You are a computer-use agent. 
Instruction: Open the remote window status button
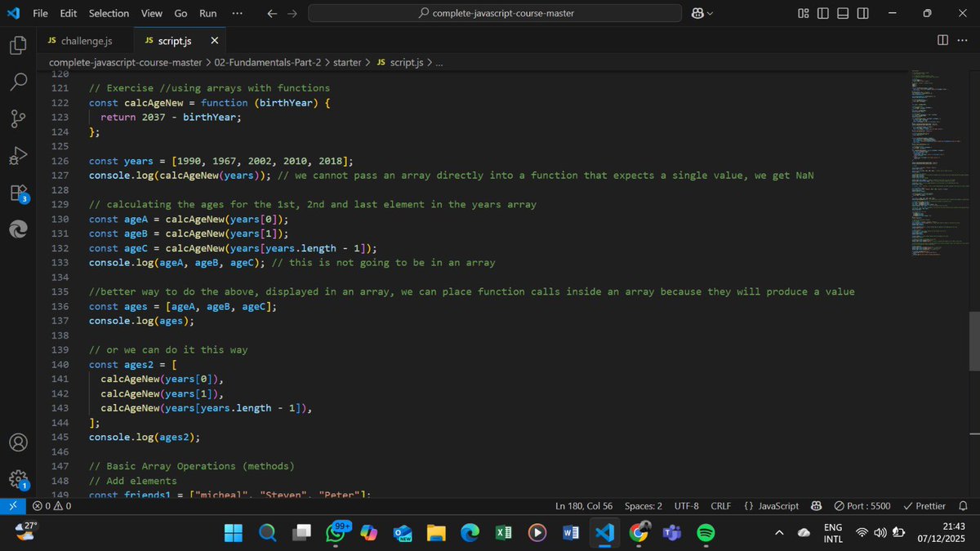(13, 506)
